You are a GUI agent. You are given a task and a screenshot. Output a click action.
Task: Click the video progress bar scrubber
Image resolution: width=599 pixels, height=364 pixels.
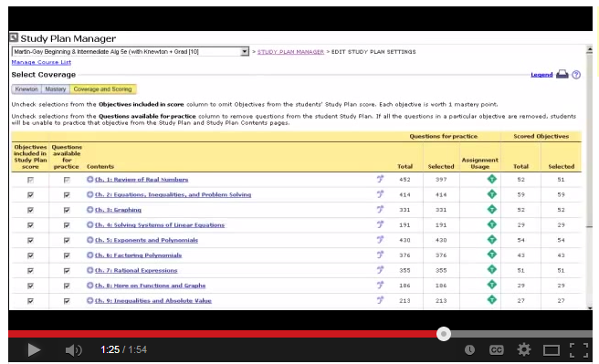[x=444, y=334]
